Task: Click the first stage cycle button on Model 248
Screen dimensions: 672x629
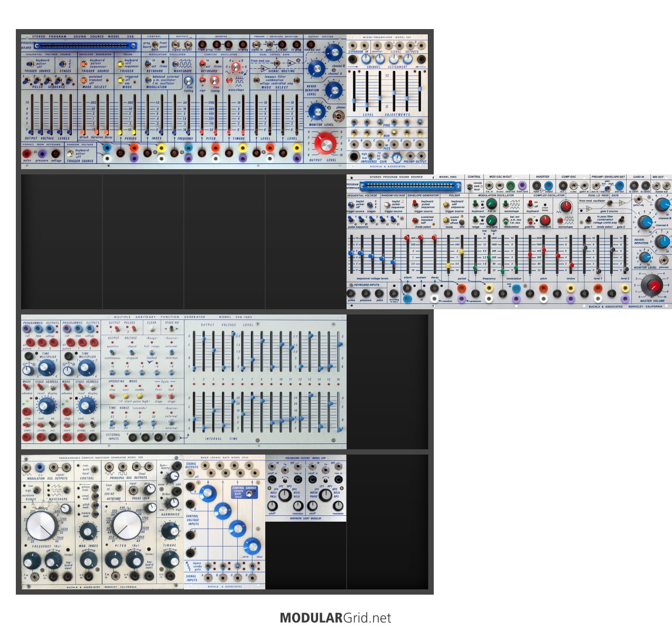Action: (158, 395)
